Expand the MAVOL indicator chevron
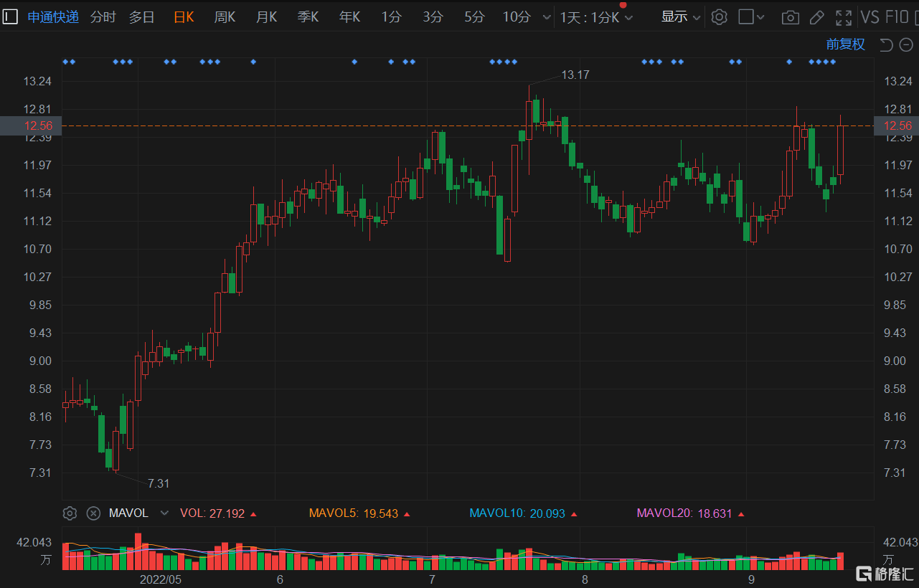The width and height of the screenshot is (919, 588). click(164, 513)
